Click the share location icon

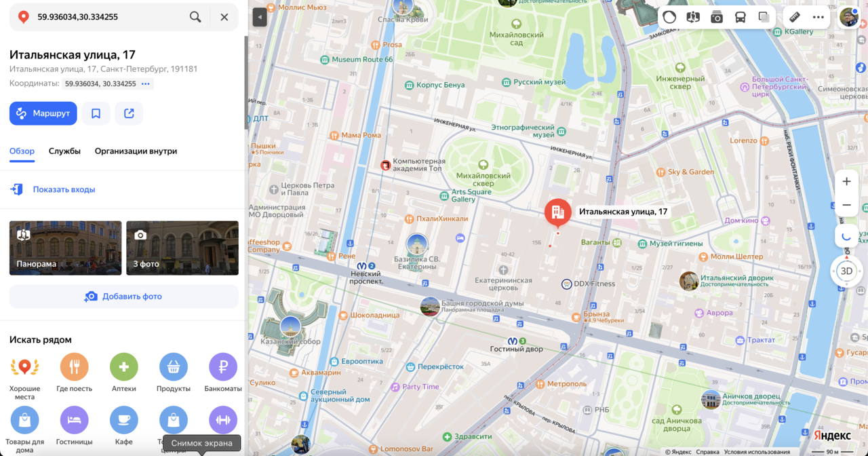[129, 113]
